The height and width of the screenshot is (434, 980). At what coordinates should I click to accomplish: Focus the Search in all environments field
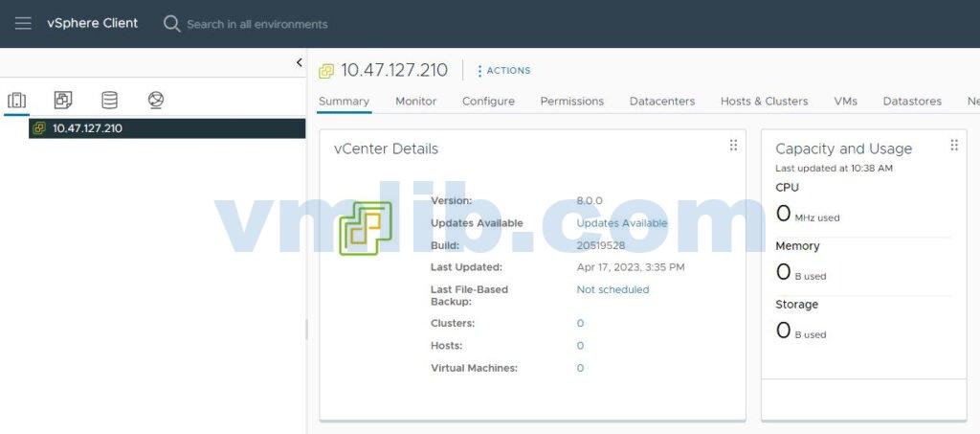[x=256, y=24]
